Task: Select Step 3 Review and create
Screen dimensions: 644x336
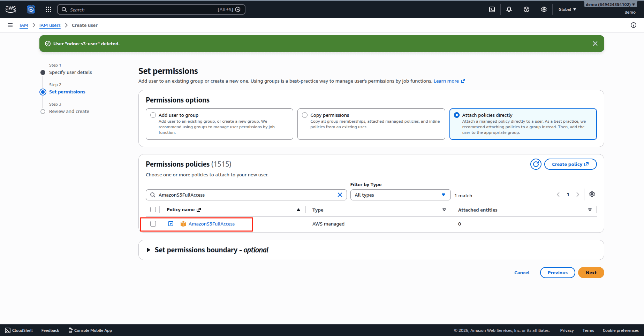Action: click(69, 111)
